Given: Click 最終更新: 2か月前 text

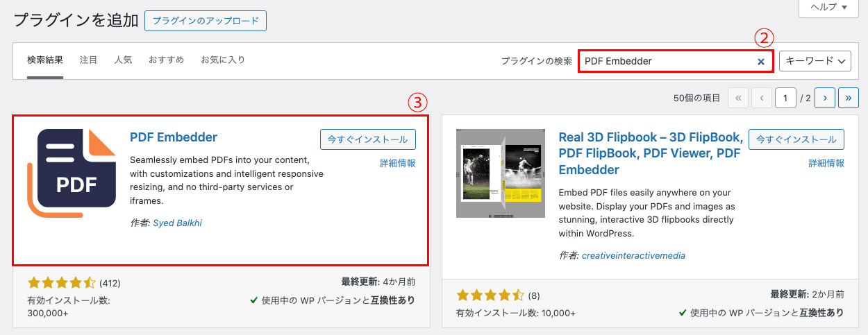Looking at the screenshot, I should coord(807,294).
